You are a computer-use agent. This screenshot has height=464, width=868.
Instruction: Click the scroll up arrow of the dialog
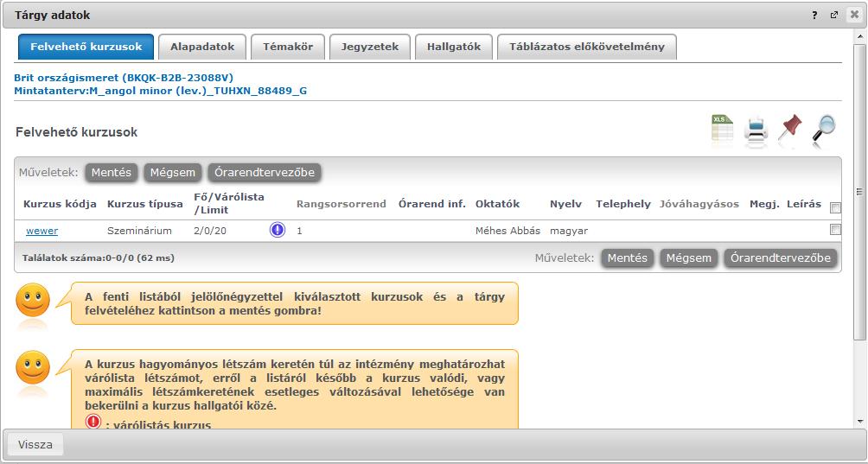(x=859, y=35)
